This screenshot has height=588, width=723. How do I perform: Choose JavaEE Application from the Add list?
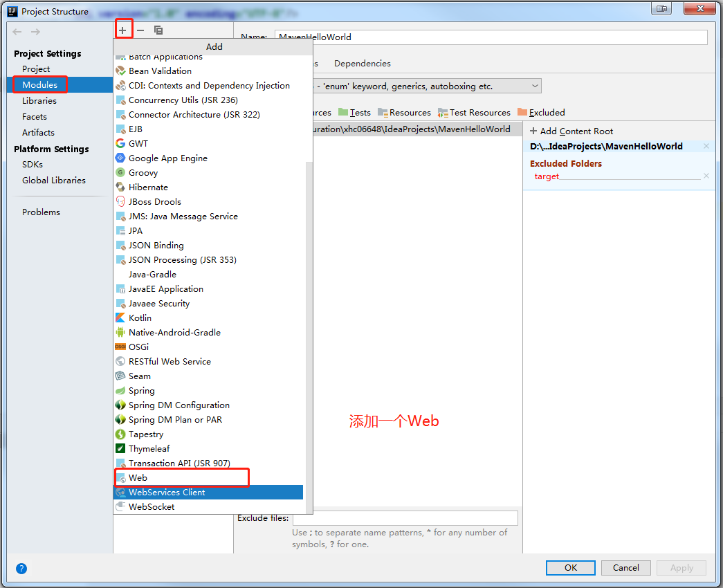pos(208,288)
